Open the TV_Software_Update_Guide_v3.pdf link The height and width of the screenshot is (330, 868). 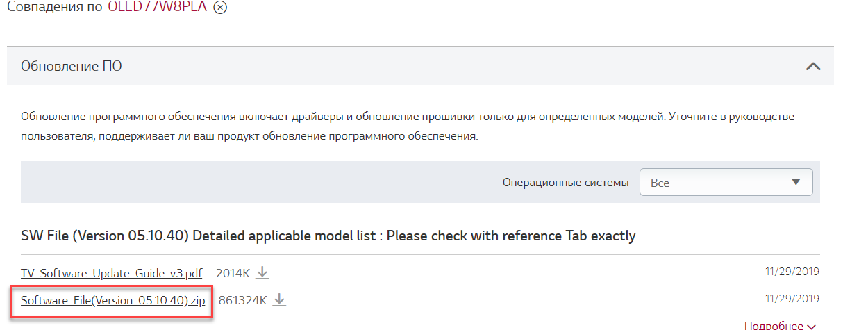click(x=111, y=273)
